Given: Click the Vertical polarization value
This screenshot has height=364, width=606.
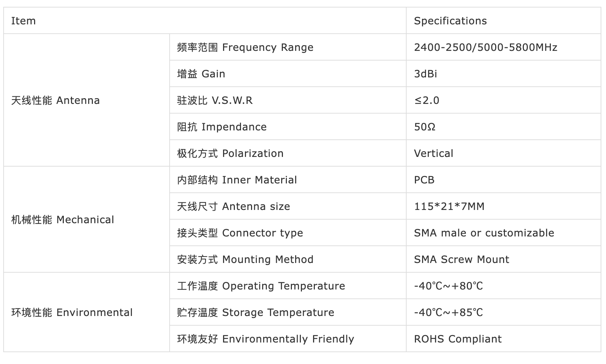Looking at the screenshot, I should point(434,153).
